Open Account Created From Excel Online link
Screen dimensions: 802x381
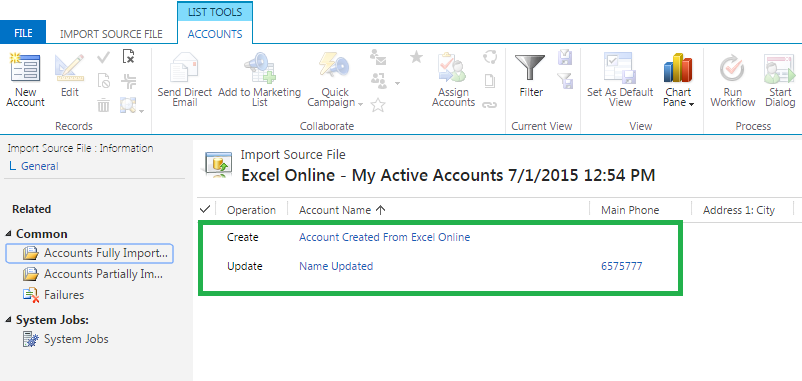point(384,237)
